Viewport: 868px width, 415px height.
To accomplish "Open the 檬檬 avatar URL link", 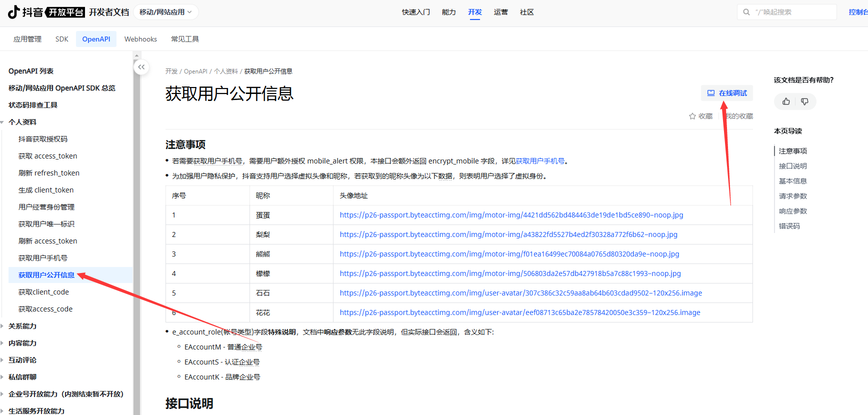I will tap(510, 273).
